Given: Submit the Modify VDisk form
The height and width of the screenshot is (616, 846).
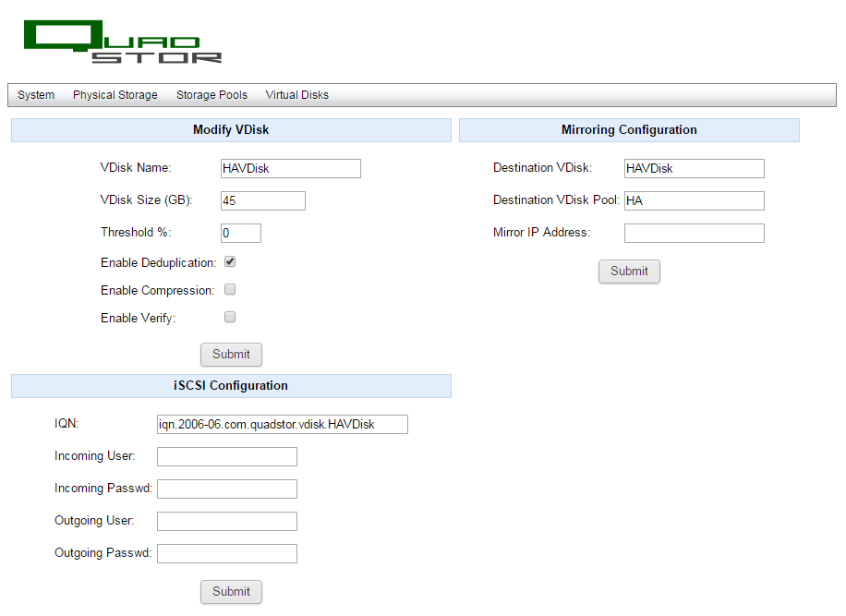Looking at the screenshot, I should [231, 355].
